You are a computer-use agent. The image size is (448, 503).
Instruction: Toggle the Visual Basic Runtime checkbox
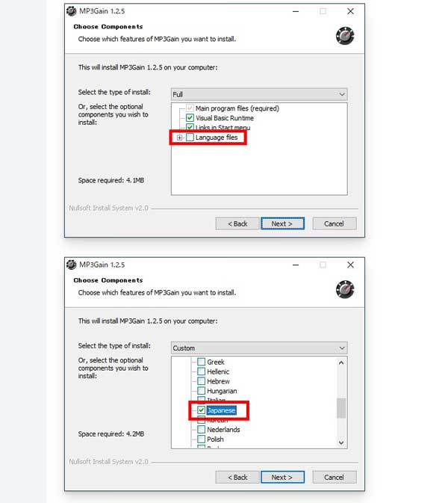(x=190, y=118)
